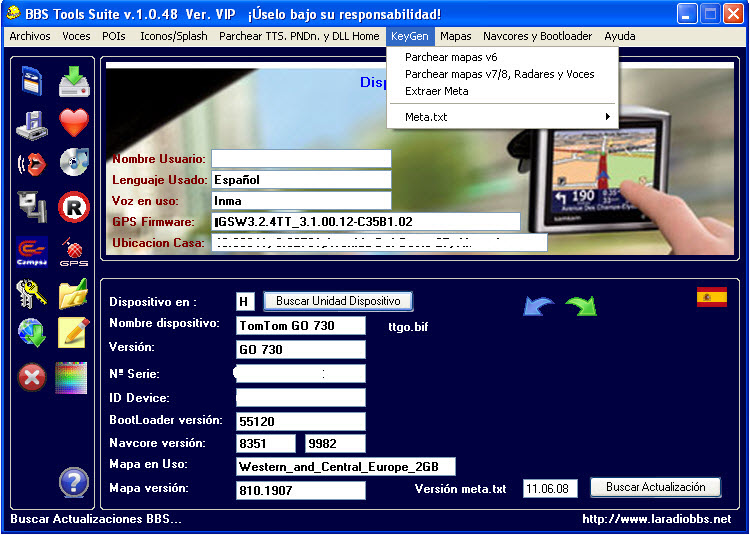Click the http://www.laradiobbs.net link
Screen dimensions: 750x535
tap(657, 519)
